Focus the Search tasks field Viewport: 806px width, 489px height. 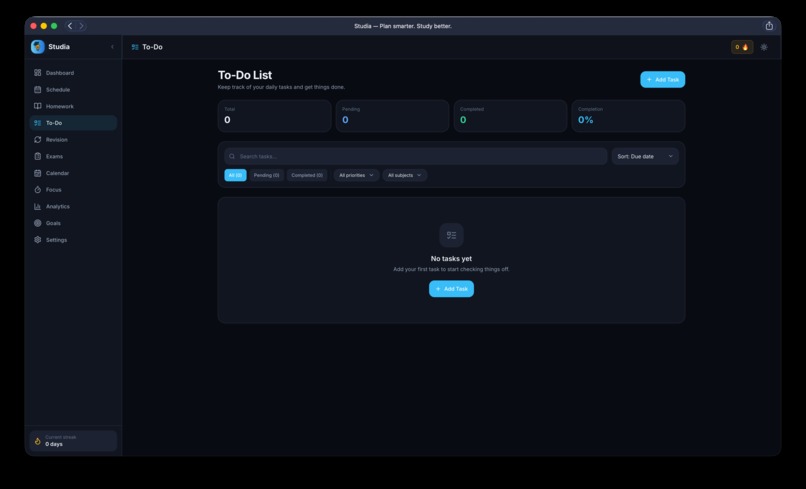[x=415, y=156]
